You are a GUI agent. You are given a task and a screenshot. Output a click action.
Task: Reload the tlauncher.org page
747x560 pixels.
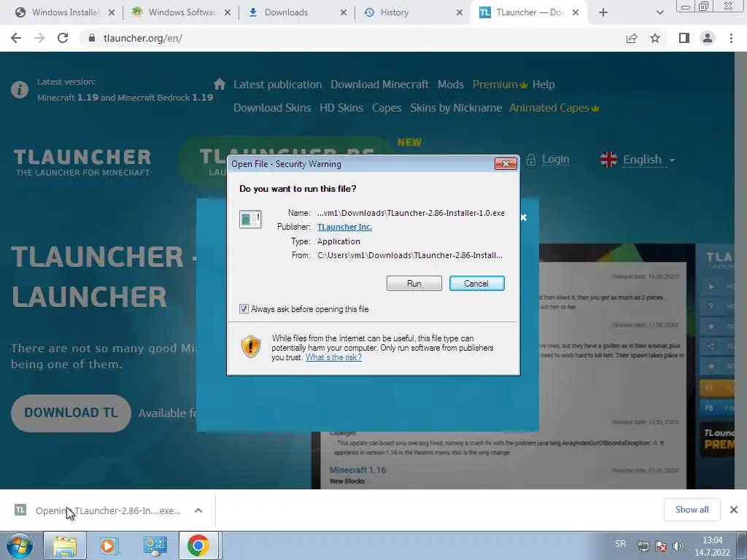coord(63,38)
